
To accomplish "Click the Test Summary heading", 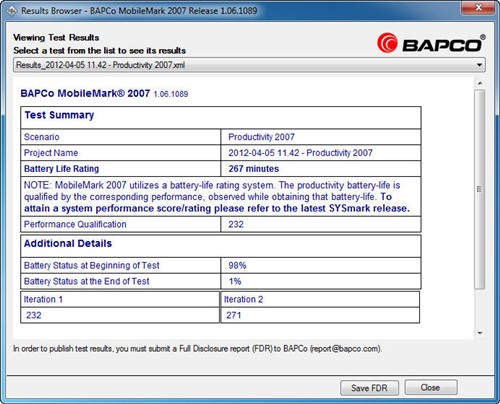I will pyautogui.click(x=59, y=115).
